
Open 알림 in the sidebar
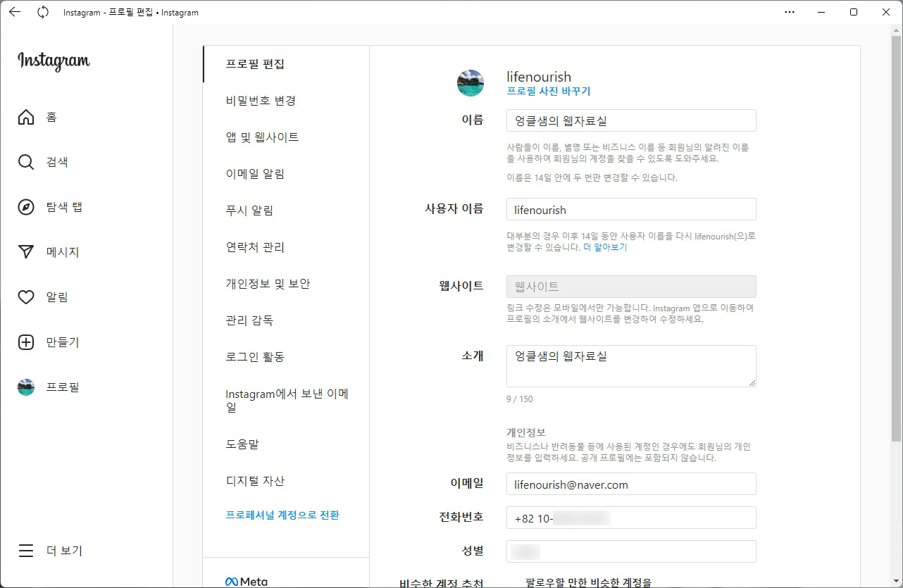(57, 297)
